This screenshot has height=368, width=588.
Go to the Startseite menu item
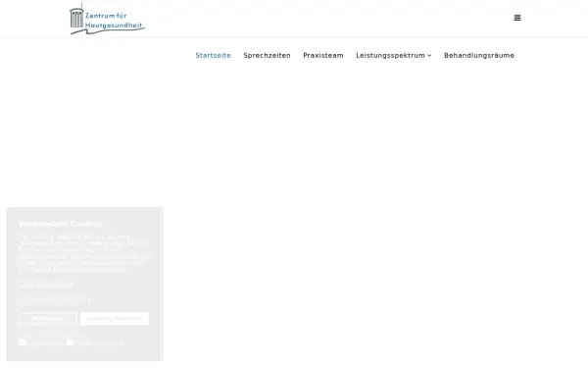[213, 55]
